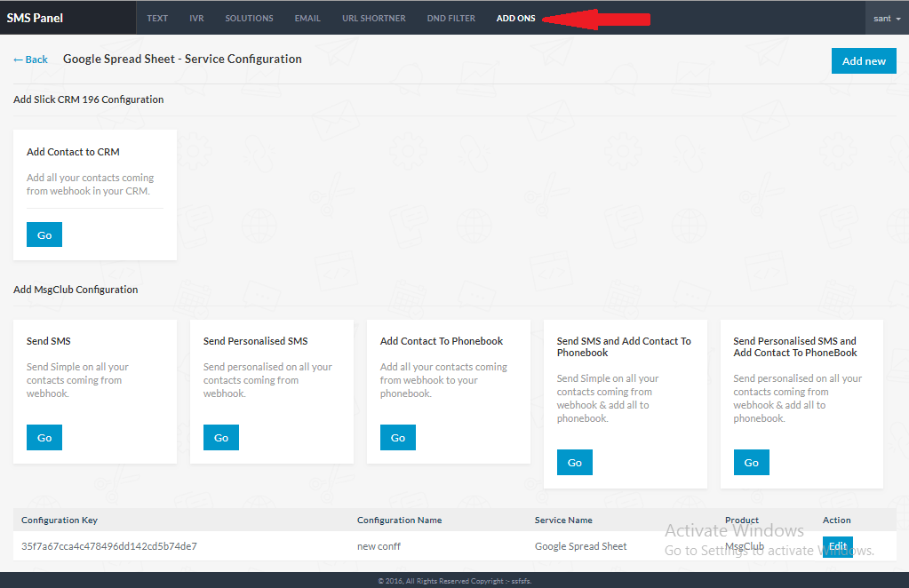The image size is (909, 588).
Task: Open the TEXT menu
Action: tap(157, 18)
